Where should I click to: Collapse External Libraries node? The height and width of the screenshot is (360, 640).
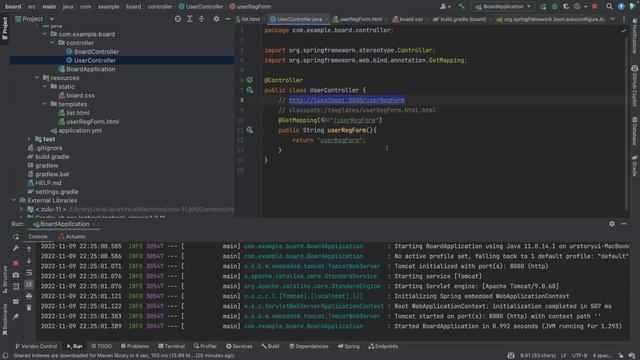click(13, 200)
